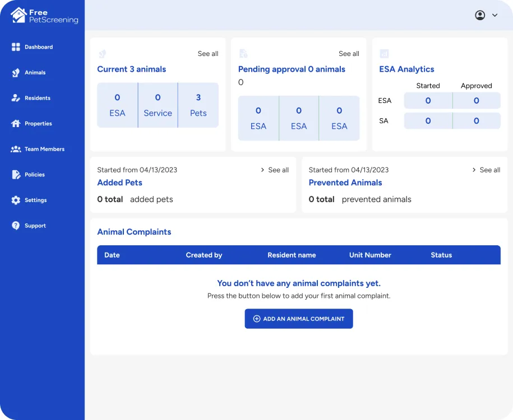Expand the account dropdown chevron

point(494,15)
